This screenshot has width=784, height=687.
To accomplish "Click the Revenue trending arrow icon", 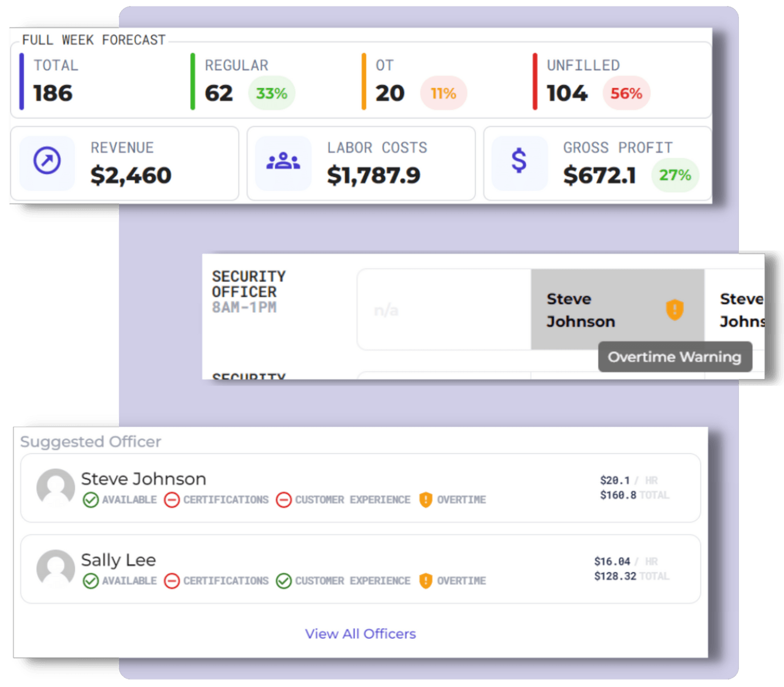I will click(x=47, y=160).
